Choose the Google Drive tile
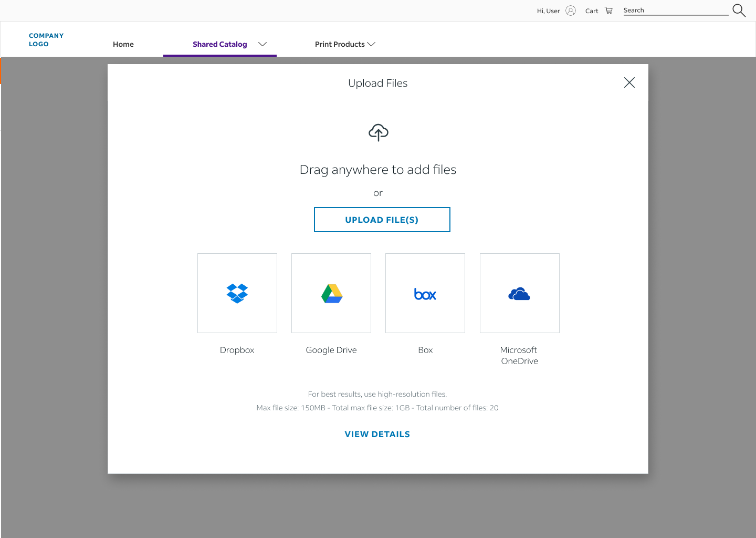The image size is (756, 538). tap(331, 293)
